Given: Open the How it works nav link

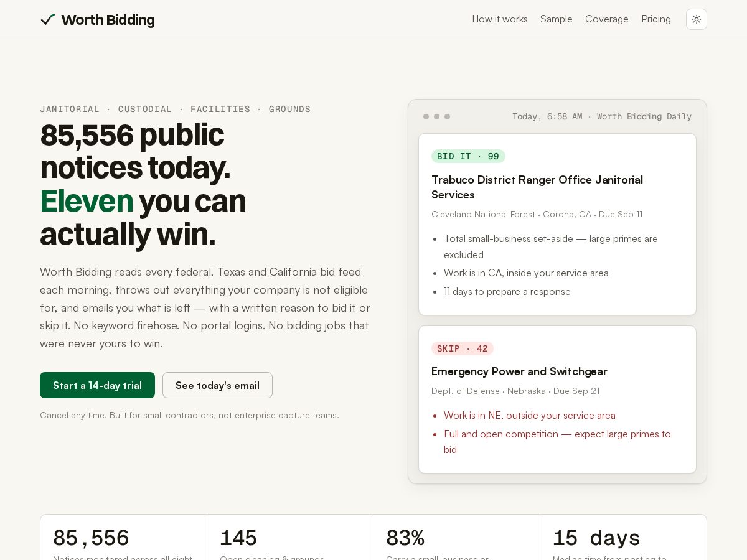Looking at the screenshot, I should point(500,19).
